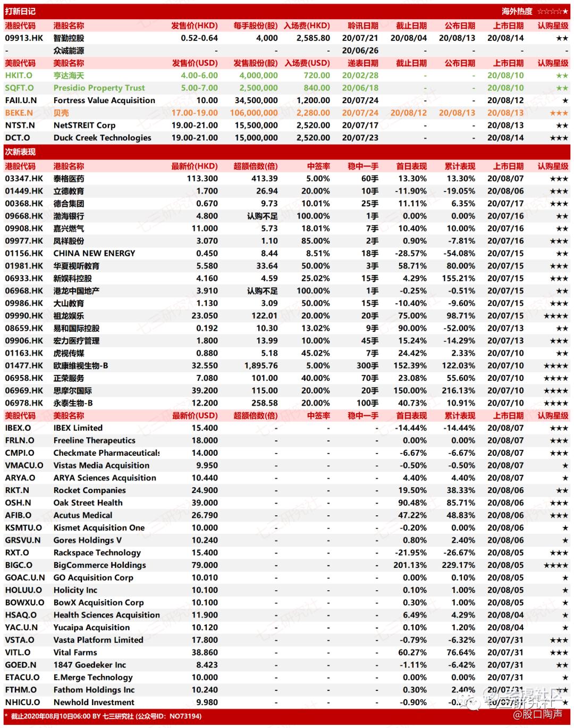The image size is (574, 728).
Task: Select the 宏力医疗管理 name cell
Action: (77, 341)
